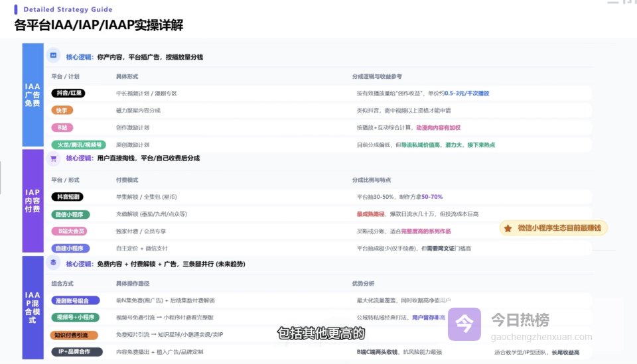Click the 分成比例与特点 column header
This screenshot has height=364, width=637.
[372, 180]
